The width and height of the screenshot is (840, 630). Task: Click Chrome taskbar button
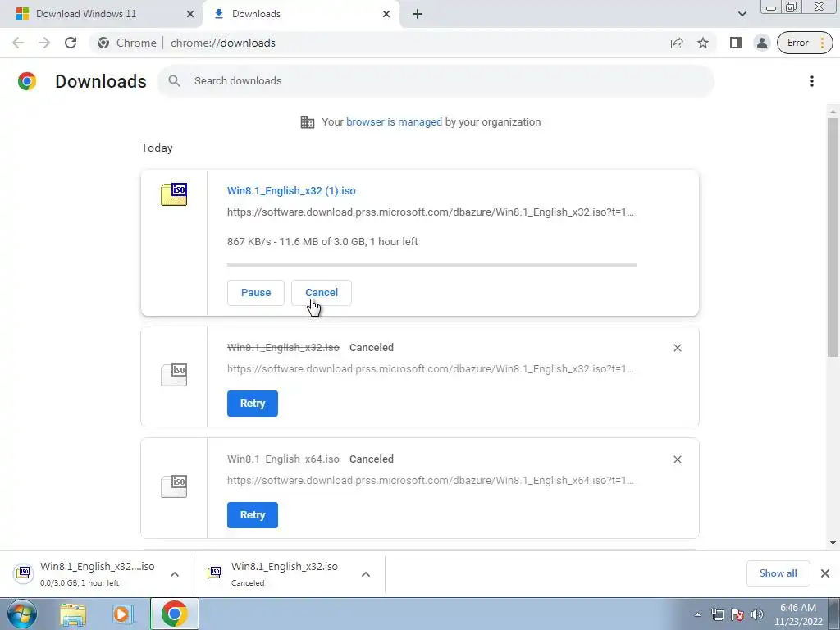[175, 614]
